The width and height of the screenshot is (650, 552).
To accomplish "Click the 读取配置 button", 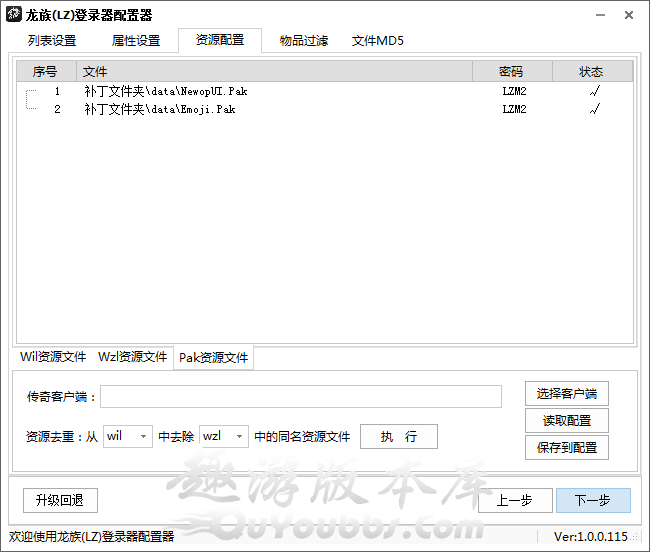I will click(566, 421).
